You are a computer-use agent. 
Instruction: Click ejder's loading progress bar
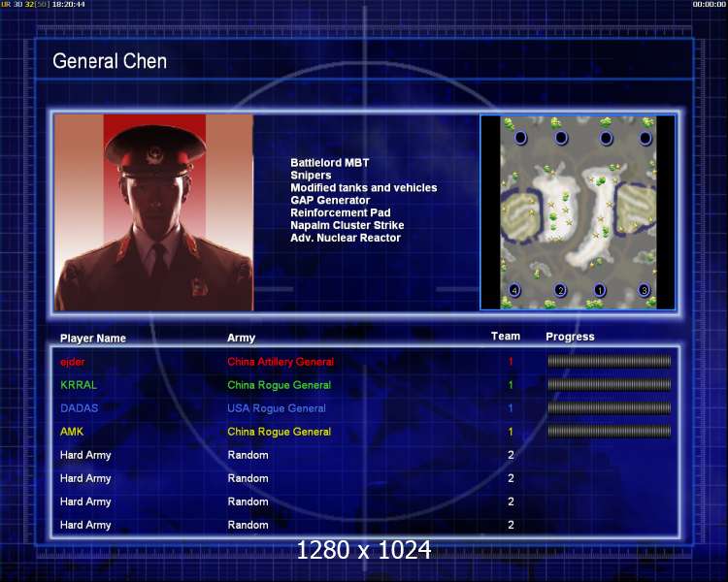click(610, 361)
